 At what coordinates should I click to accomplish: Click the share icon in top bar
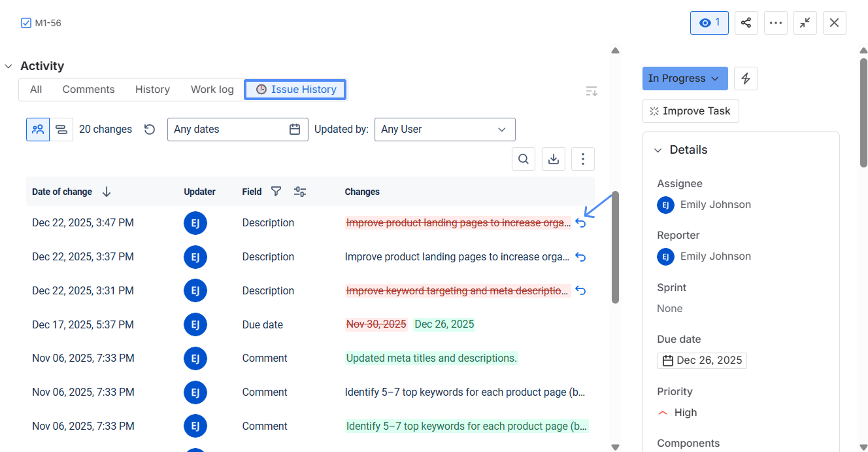746,23
